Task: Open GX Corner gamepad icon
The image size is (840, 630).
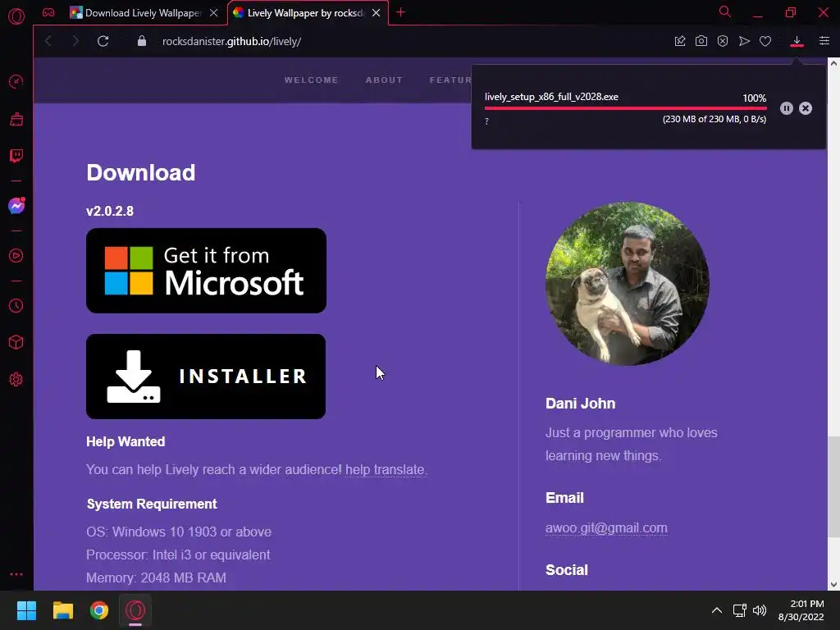Action: [x=48, y=12]
